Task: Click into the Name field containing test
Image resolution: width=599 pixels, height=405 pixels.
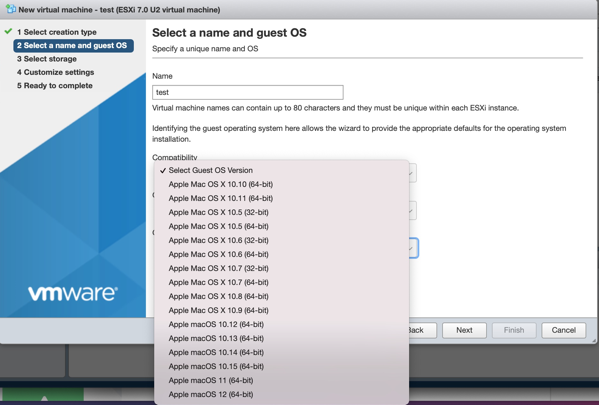Action: click(x=248, y=92)
